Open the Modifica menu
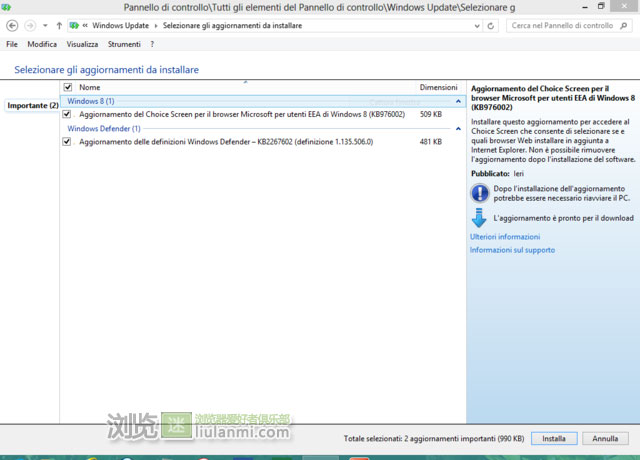The image size is (640, 460). (x=42, y=44)
